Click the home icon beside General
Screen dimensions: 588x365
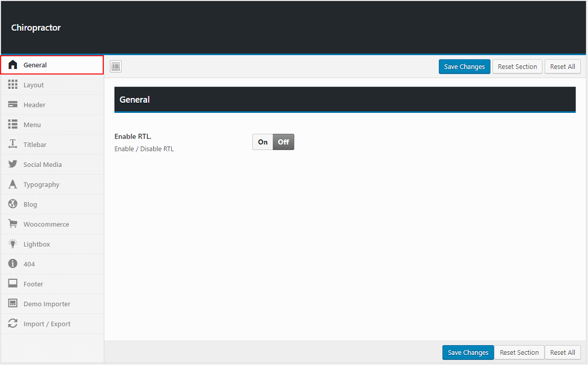tap(13, 65)
